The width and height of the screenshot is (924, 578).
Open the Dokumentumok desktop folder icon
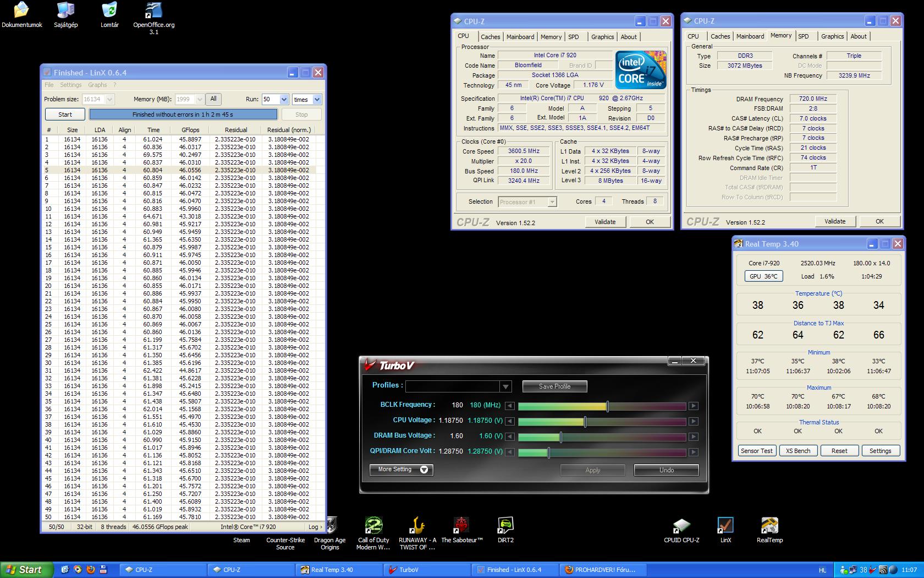pyautogui.click(x=21, y=15)
